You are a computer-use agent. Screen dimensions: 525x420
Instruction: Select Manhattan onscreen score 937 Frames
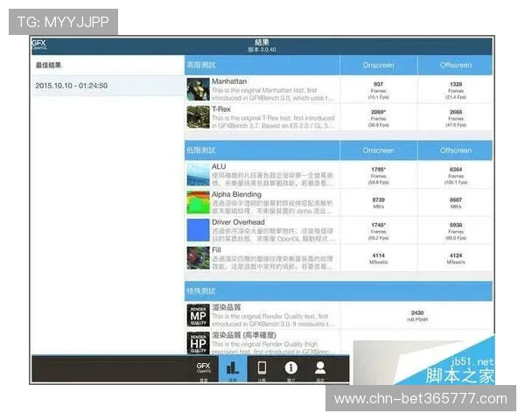tap(378, 90)
